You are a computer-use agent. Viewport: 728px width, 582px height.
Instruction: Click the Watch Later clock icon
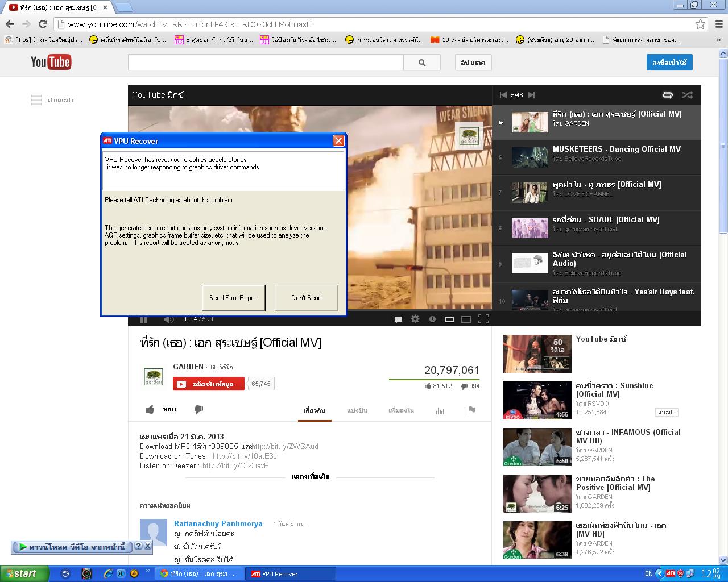pos(432,319)
